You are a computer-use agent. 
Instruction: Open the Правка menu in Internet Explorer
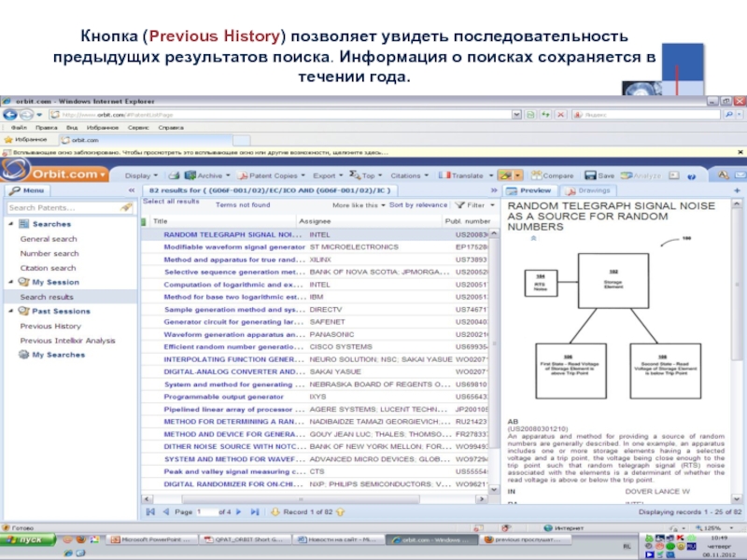point(46,128)
